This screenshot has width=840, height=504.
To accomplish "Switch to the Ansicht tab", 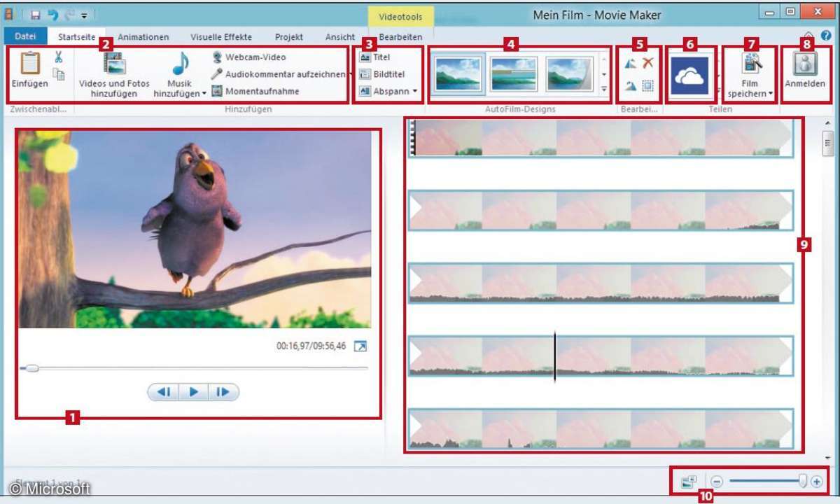I will click(340, 37).
